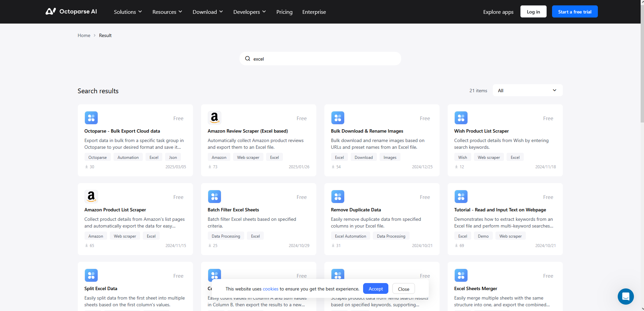Open Batch Filter Excel Sheets title

[x=233, y=210]
